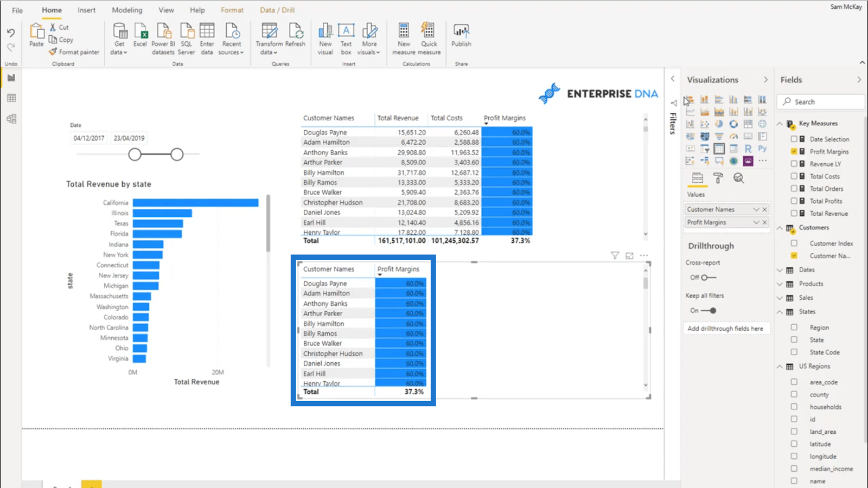Screen dimensions: 868x488
Task: Choose the donut chart visual
Action: [733, 124]
